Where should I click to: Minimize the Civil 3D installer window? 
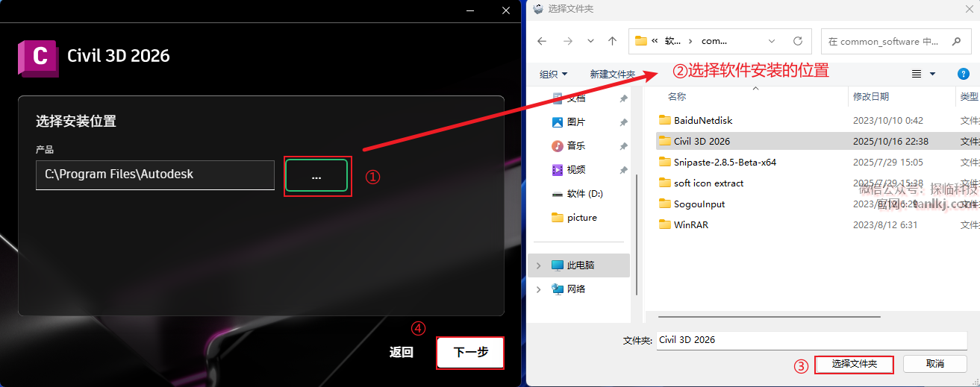[x=470, y=10]
